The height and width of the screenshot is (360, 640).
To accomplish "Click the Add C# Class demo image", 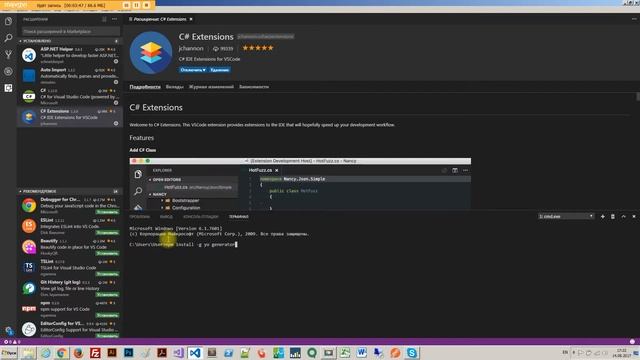I will click(300, 184).
